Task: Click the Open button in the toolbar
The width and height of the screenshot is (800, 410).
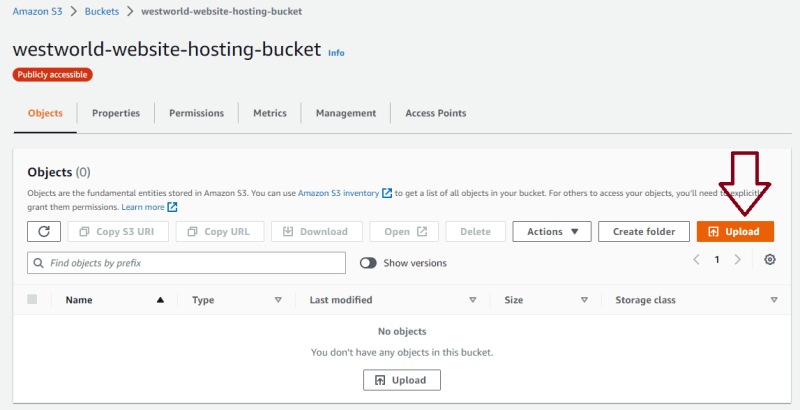Action: coord(406,232)
